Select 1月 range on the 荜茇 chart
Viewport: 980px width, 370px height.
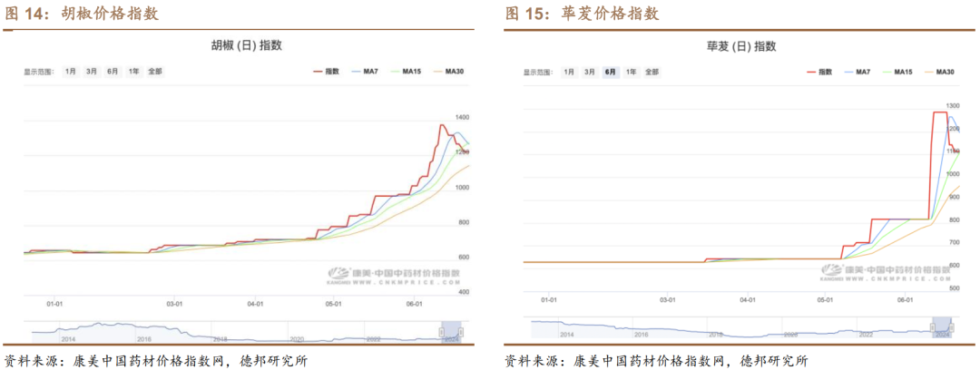[569, 72]
